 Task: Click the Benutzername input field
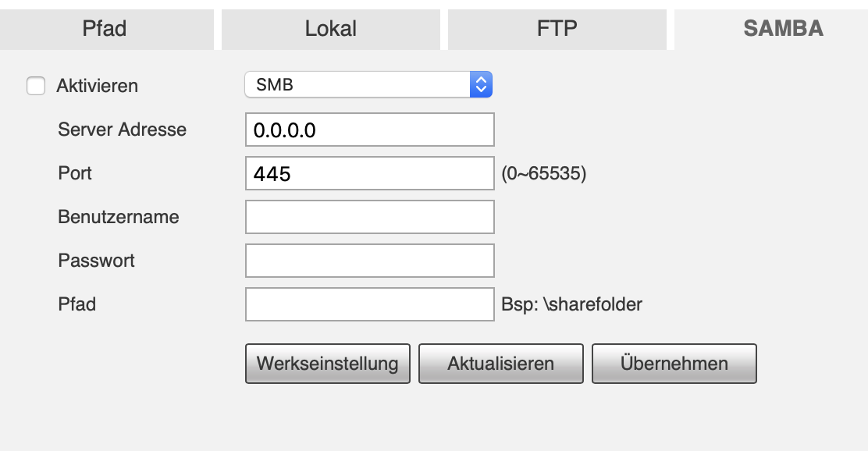click(x=369, y=216)
